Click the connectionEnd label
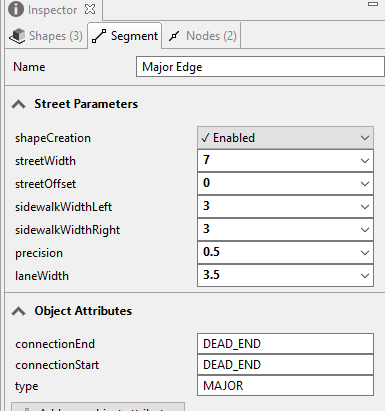The width and height of the screenshot is (385, 411). 55,344
